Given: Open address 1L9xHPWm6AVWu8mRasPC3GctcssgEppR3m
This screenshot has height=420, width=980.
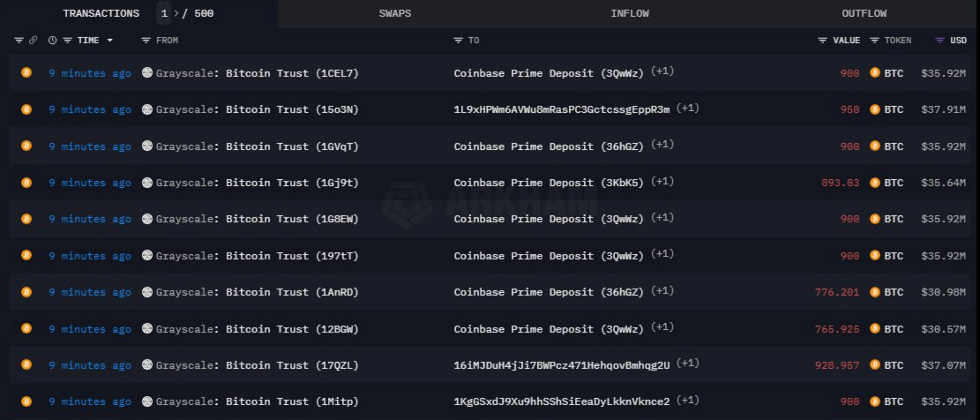Looking at the screenshot, I should pyautogui.click(x=562, y=110).
